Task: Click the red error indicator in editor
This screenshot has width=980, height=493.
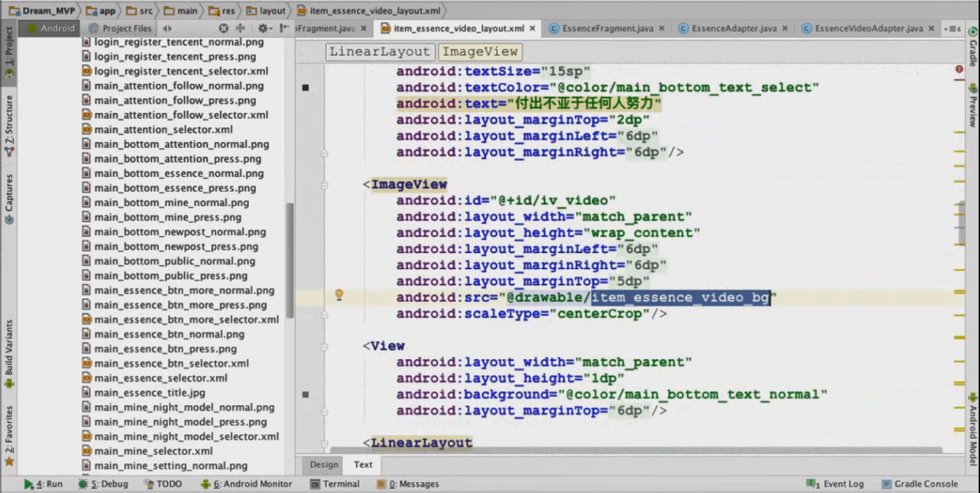Action: pyautogui.click(x=959, y=69)
